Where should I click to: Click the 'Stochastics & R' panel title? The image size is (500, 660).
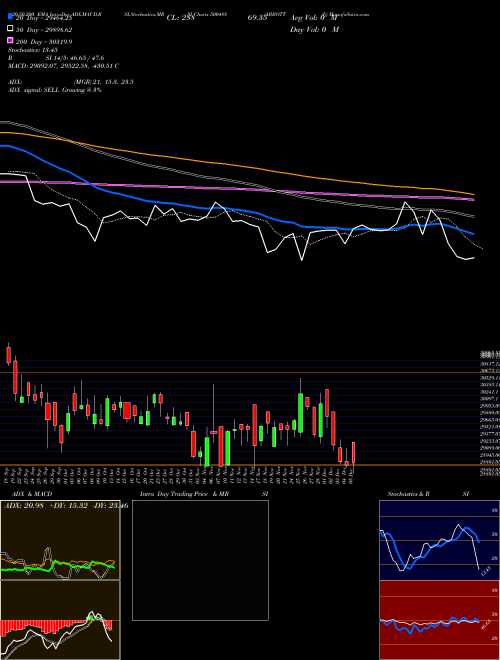[408, 494]
